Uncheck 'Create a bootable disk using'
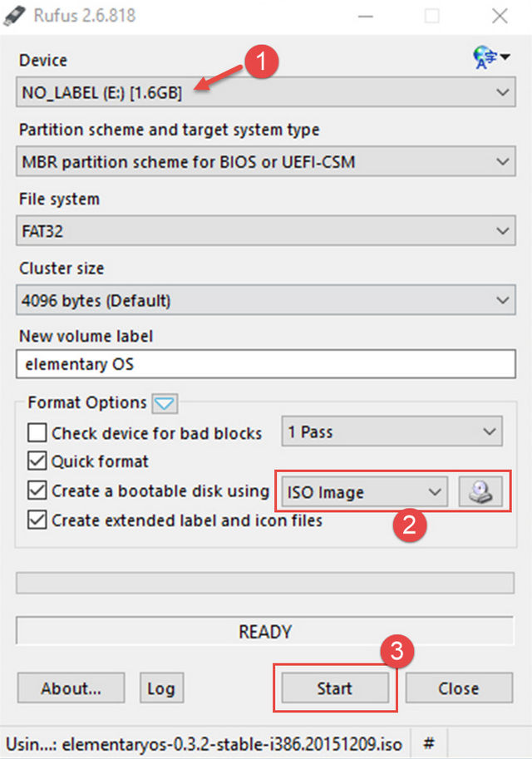This screenshot has width=532, height=759. 36,490
